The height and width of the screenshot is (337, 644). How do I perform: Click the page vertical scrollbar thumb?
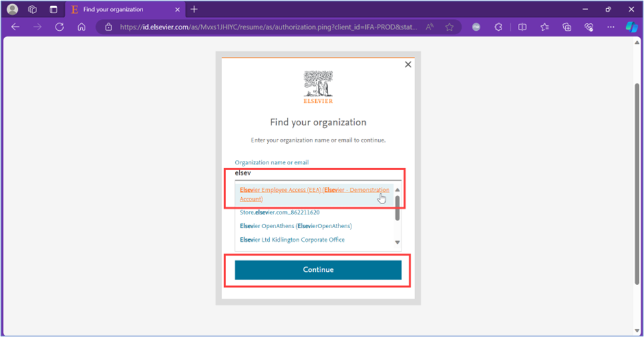point(637,184)
